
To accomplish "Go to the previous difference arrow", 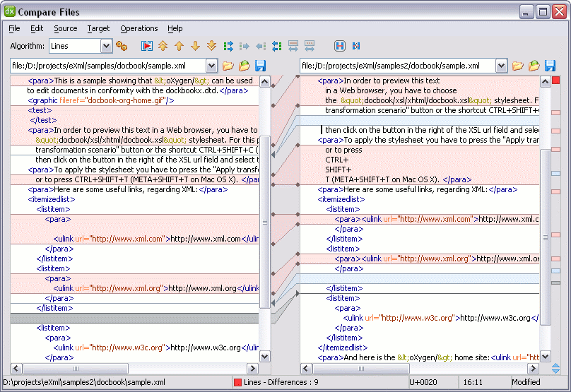I will tap(179, 46).
